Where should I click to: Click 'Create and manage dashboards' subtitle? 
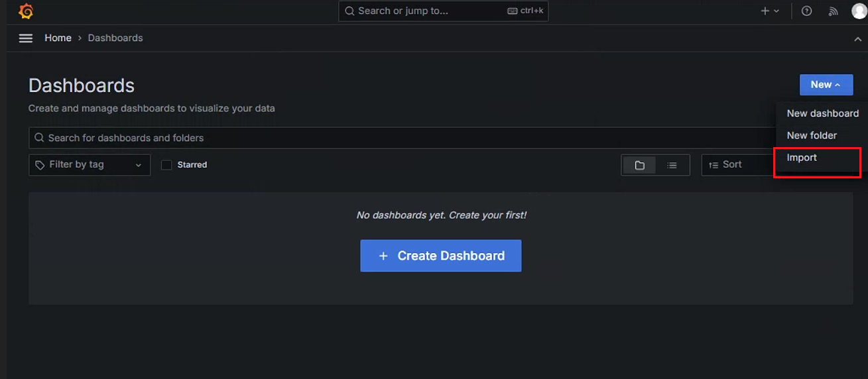(x=151, y=108)
